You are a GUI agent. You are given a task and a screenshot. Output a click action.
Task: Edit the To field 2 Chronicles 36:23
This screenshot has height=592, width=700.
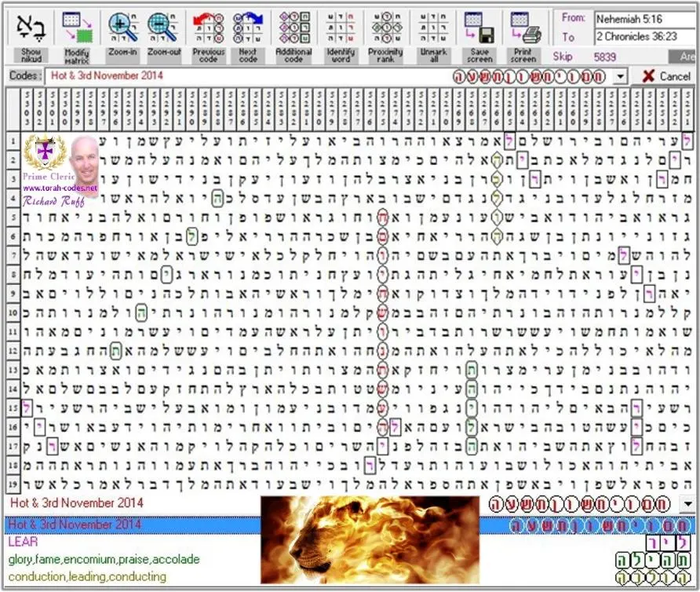[645, 36]
